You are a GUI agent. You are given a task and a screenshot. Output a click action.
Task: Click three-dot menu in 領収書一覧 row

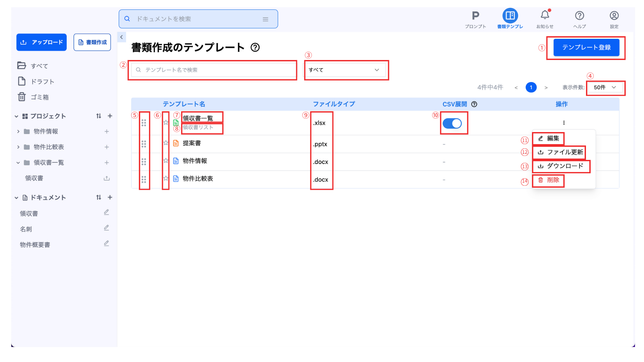(x=563, y=123)
